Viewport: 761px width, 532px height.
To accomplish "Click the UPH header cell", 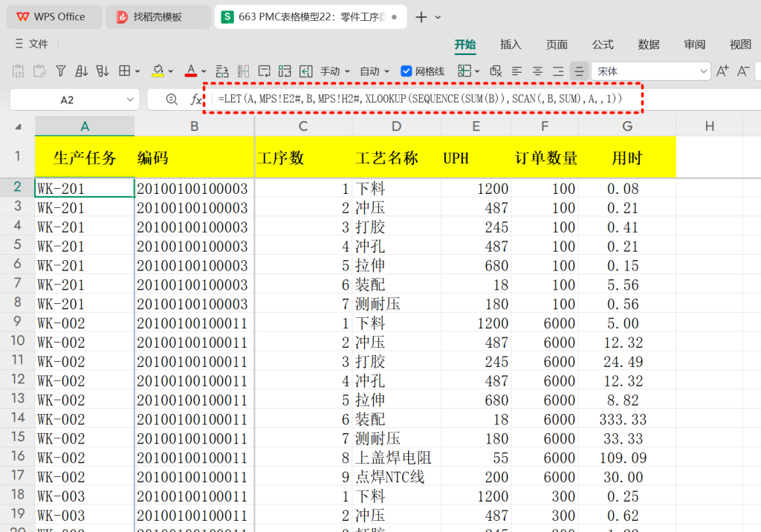I will pyautogui.click(x=476, y=158).
